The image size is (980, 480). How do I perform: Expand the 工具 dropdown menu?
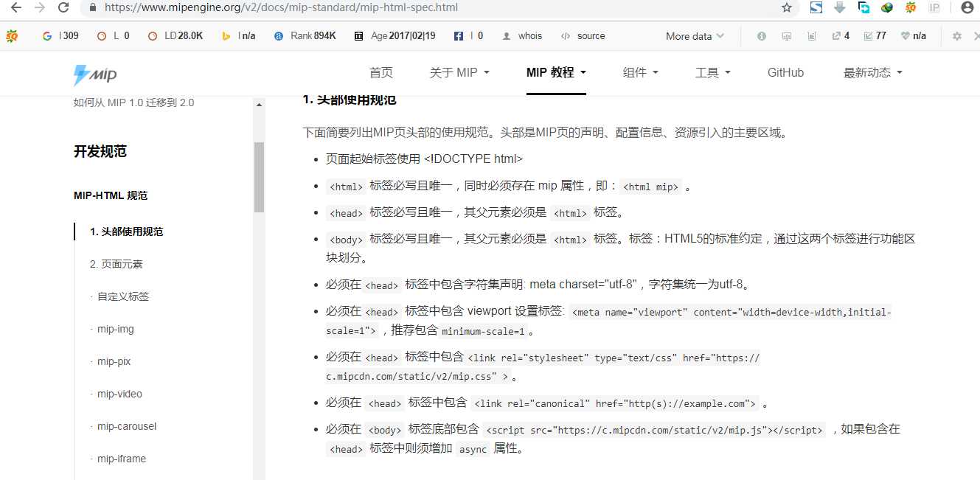pyautogui.click(x=712, y=72)
